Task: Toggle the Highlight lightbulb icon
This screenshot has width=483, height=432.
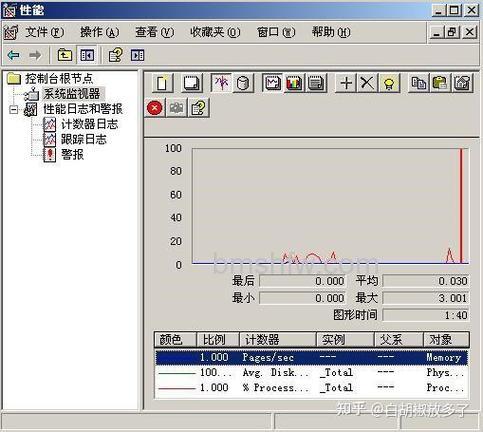Action: click(389, 83)
